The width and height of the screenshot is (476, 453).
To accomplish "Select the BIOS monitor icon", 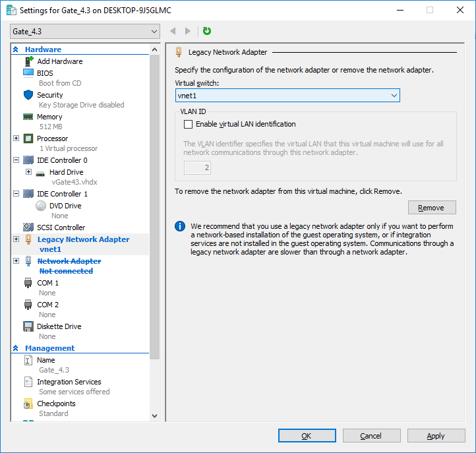I will [28, 73].
